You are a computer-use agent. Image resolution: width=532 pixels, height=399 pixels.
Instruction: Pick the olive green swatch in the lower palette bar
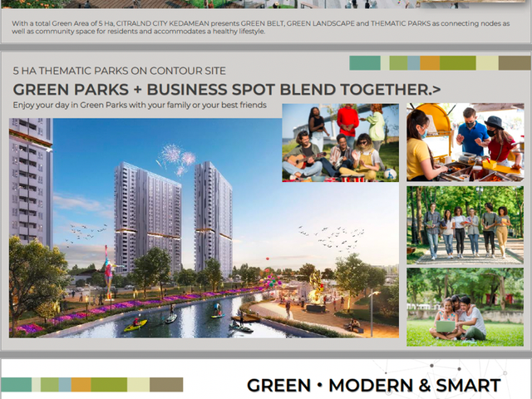coord(109,385)
